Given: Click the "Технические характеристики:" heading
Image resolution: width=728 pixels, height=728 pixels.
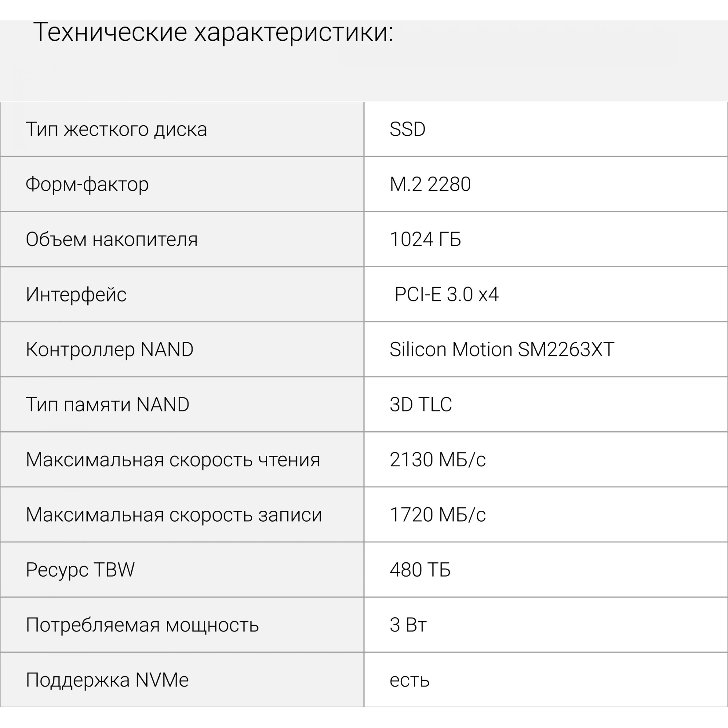Looking at the screenshot, I should tap(213, 32).
